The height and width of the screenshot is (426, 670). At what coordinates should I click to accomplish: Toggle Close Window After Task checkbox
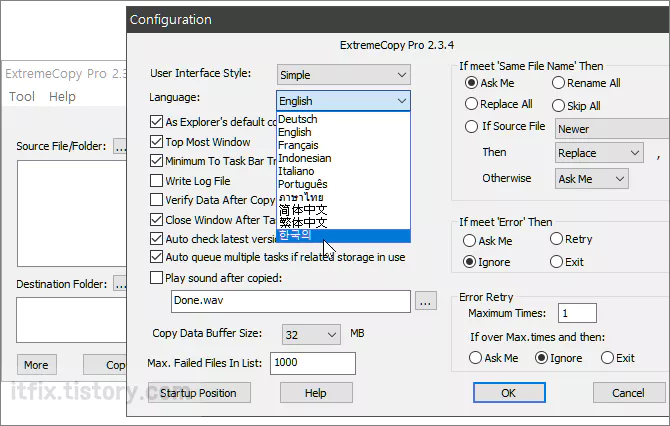156,220
